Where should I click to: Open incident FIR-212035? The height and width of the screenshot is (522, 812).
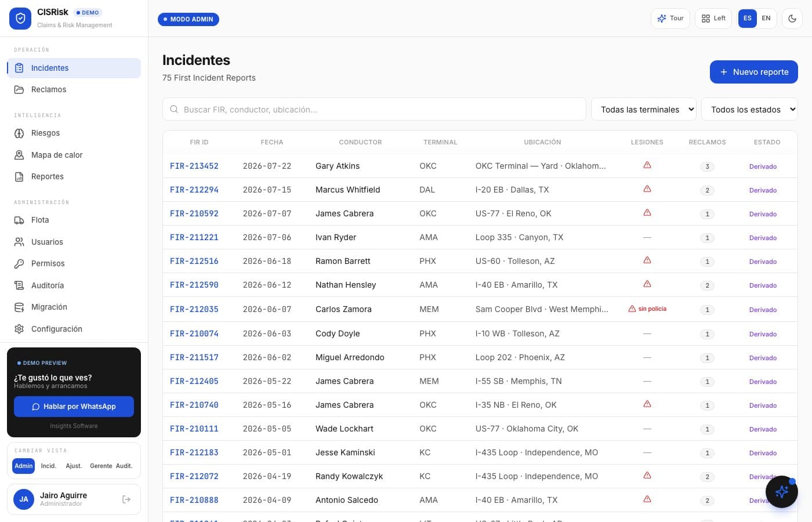coord(194,309)
